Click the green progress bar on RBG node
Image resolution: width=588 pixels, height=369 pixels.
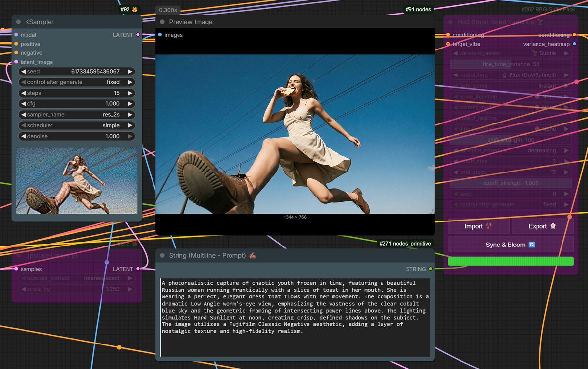point(511,261)
